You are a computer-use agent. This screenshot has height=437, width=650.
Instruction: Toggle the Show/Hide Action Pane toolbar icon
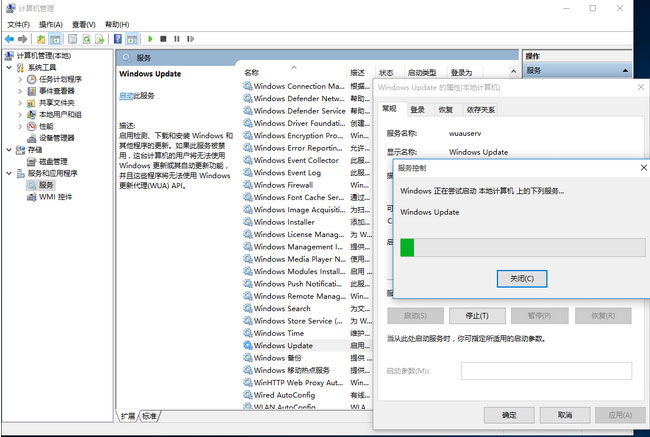(132, 39)
